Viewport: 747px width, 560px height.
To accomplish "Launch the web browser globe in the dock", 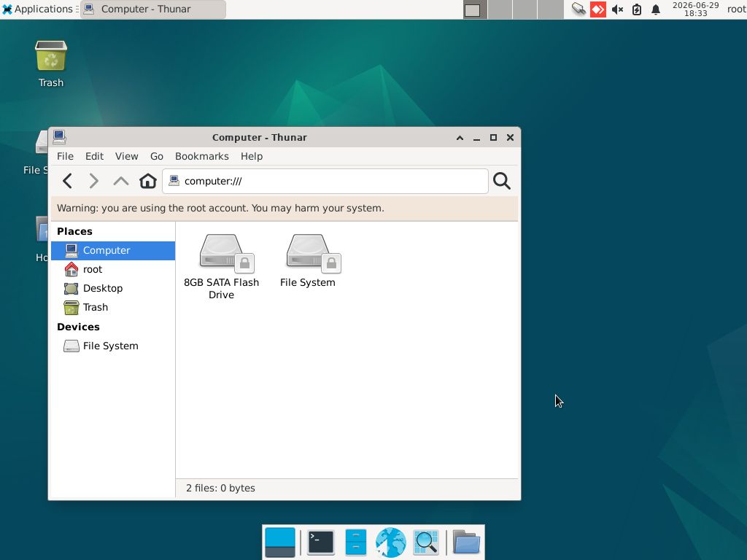I will [391, 542].
